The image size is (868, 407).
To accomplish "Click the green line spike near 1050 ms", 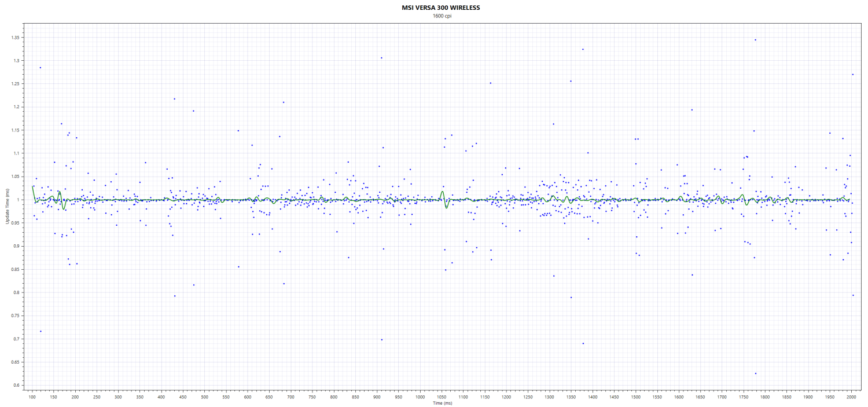I will tap(443, 192).
